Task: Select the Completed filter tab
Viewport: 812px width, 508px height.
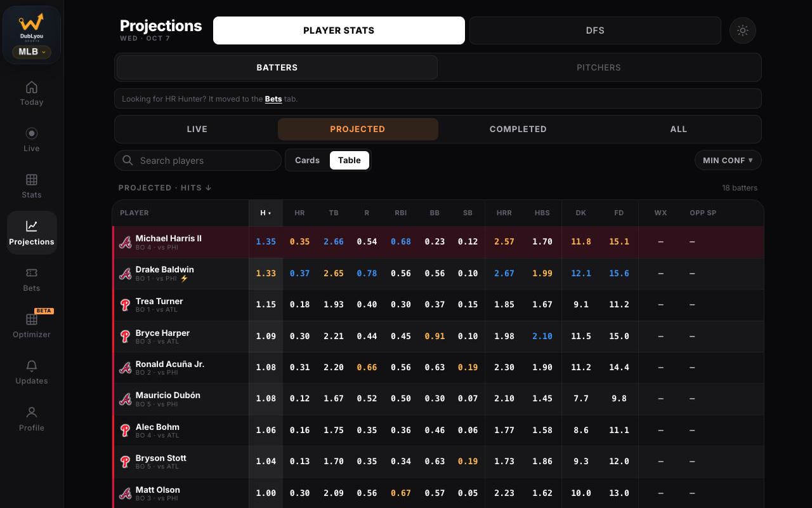Action: tap(518, 129)
